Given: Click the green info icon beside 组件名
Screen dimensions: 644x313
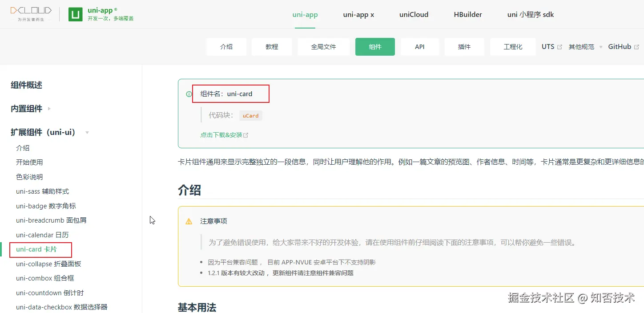Looking at the screenshot, I should tap(189, 94).
